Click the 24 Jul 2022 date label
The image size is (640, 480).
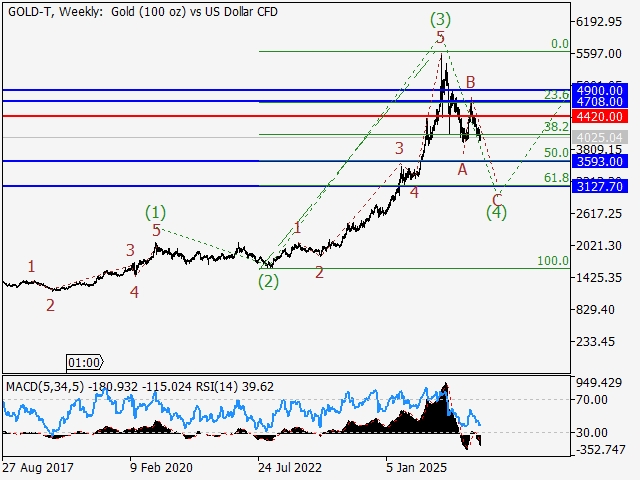[289, 467]
